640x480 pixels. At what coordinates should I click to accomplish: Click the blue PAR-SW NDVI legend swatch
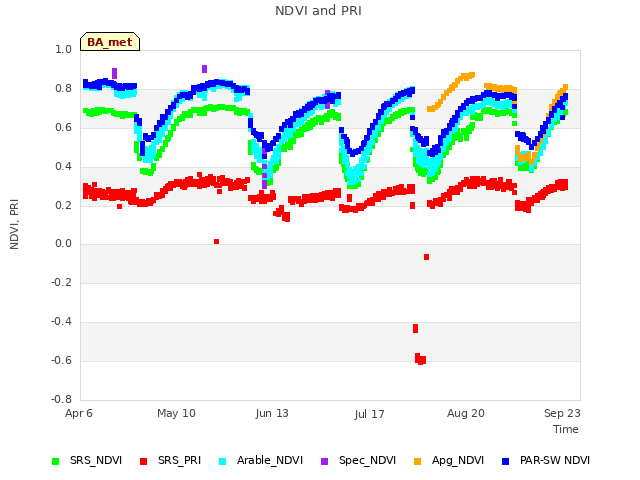(x=505, y=461)
